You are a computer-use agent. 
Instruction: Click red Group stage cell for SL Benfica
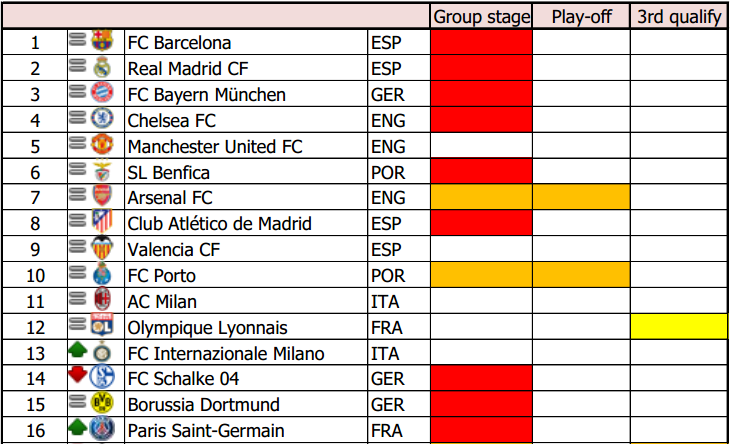[x=481, y=171]
